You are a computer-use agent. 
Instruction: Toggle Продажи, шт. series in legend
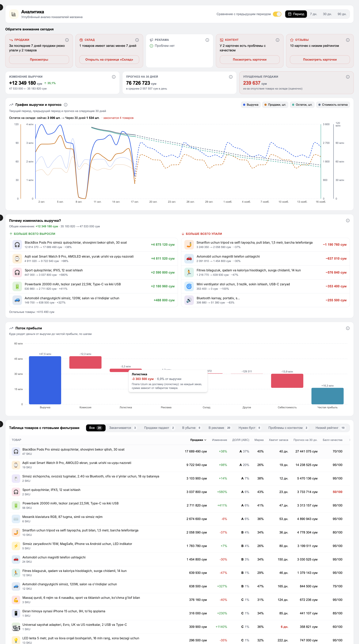pyautogui.click(x=275, y=105)
